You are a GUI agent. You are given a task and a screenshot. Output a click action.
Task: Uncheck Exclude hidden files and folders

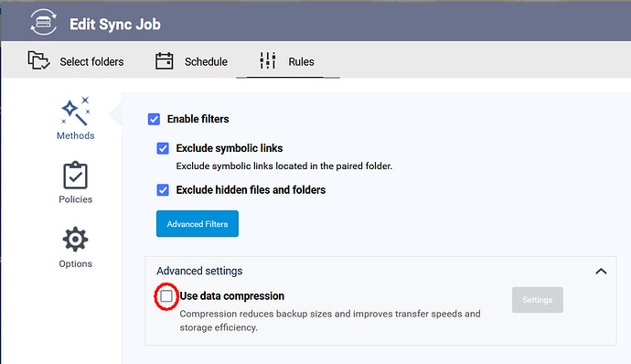(163, 190)
